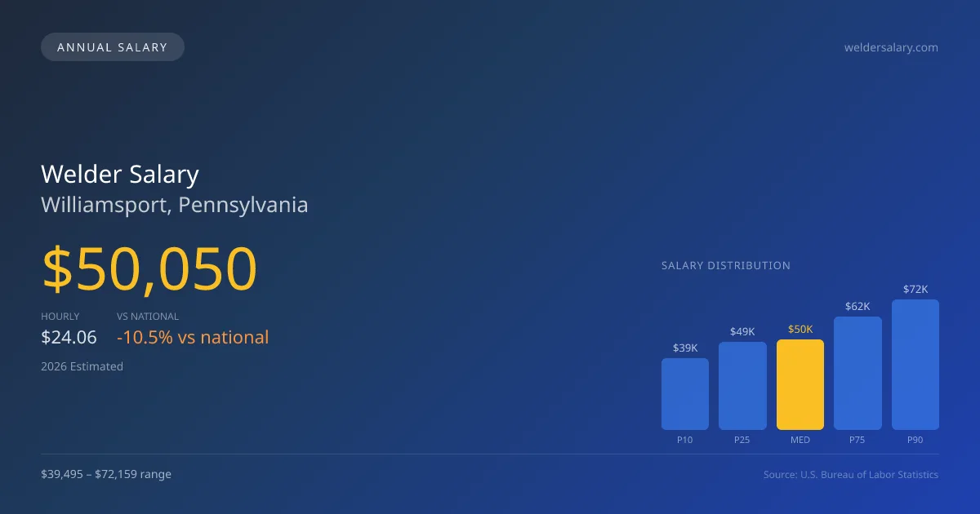
Task: Click the $72K bar value label
Action: click(915, 289)
